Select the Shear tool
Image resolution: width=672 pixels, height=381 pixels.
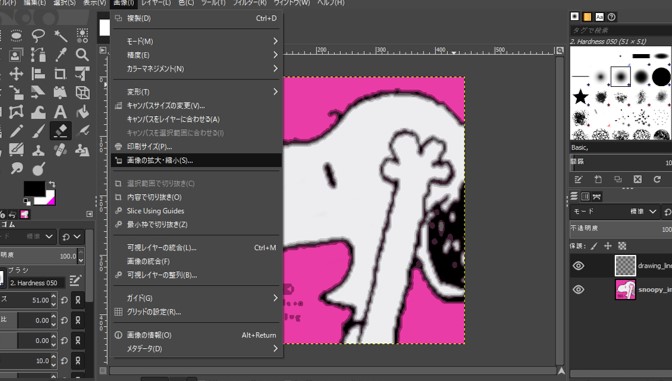pyautogui.click(x=38, y=93)
